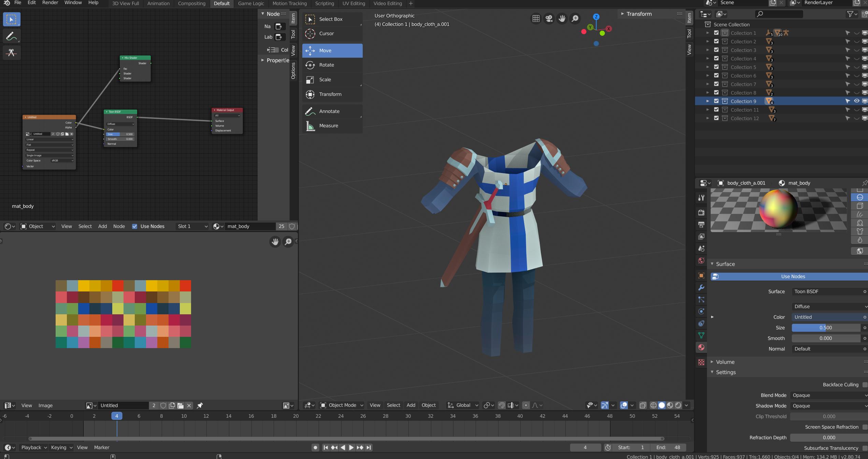868x459 pixels.
Task: Switch orthographic/perspective grid icon in viewport
Action: pyautogui.click(x=536, y=18)
